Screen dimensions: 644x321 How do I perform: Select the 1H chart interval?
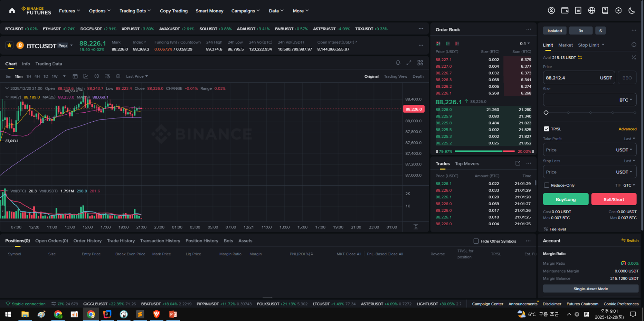pos(28,76)
